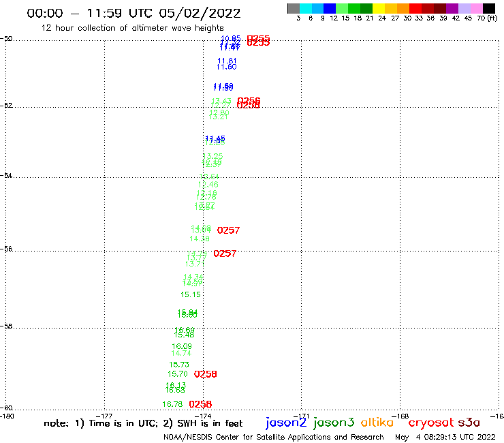
Task: Select the 'May 4 08:29:13 UTC 2022' timestamp
Action: (445, 437)
